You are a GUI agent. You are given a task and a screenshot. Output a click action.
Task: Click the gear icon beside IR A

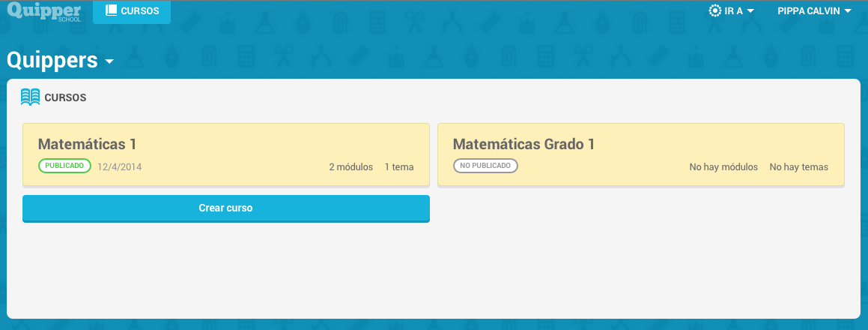pos(714,10)
